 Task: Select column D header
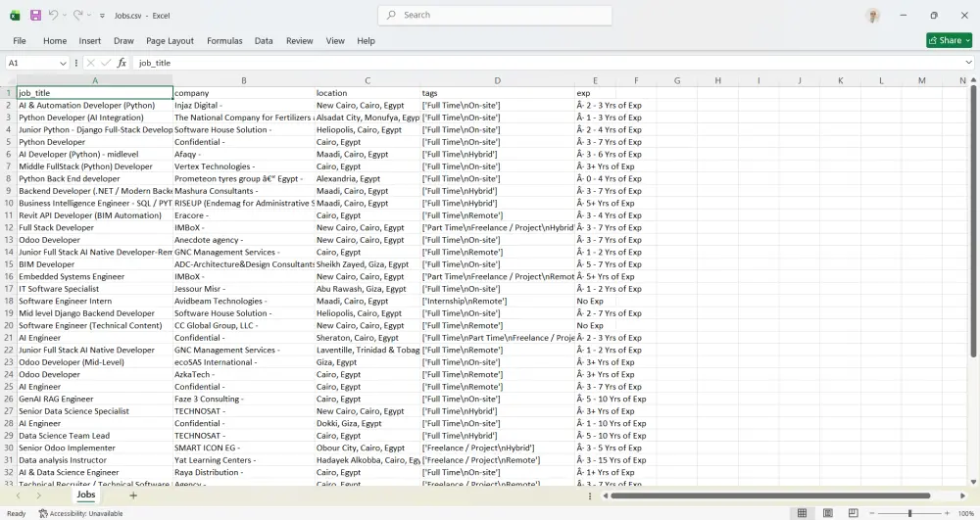(498, 80)
